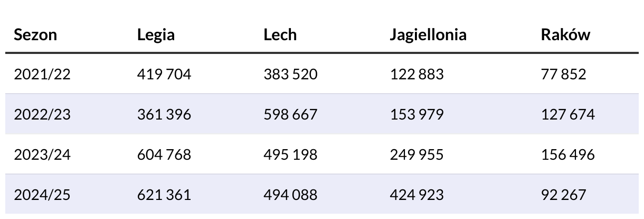Click Lech value 383 520
The width and height of the screenshot is (644, 219).
click(x=290, y=74)
